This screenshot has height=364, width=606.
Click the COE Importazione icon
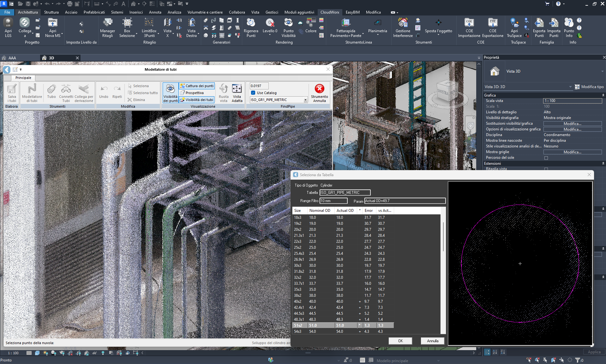469,27
